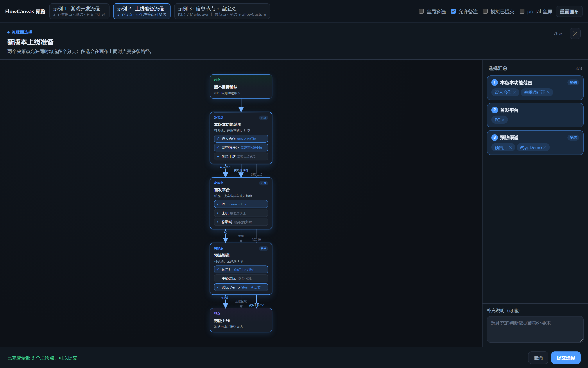This screenshot has width=588, height=368.
Task: Click 多选 badge on 预热渠道 card
Action: 573,137
